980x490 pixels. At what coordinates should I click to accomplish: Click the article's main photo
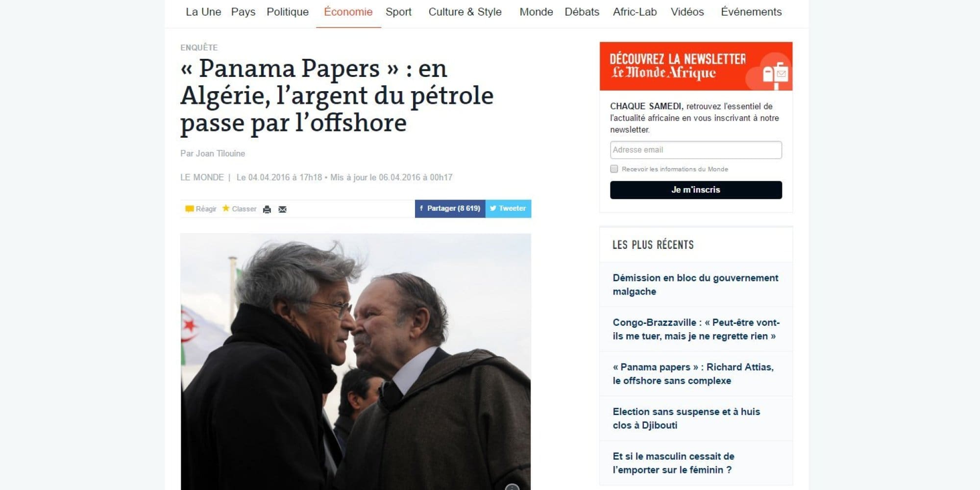356,362
